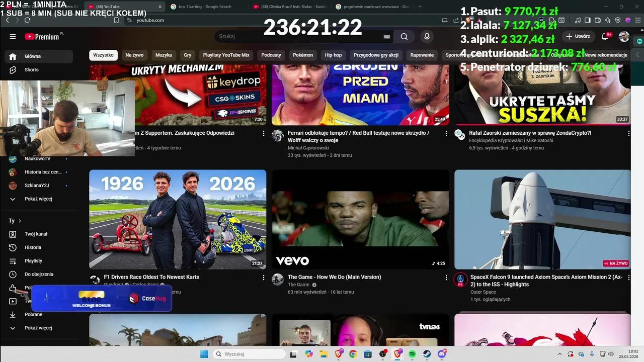Open Twój kanał in the sidebar
Image resolution: width=644 pixels, height=362 pixels.
point(39,234)
